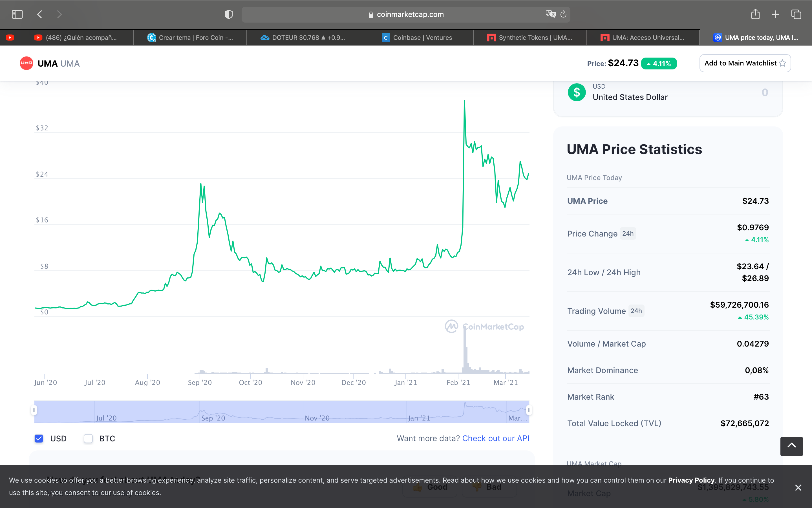Click the USD amount field showing 0
This screenshot has width=812, height=508.
[765, 92]
